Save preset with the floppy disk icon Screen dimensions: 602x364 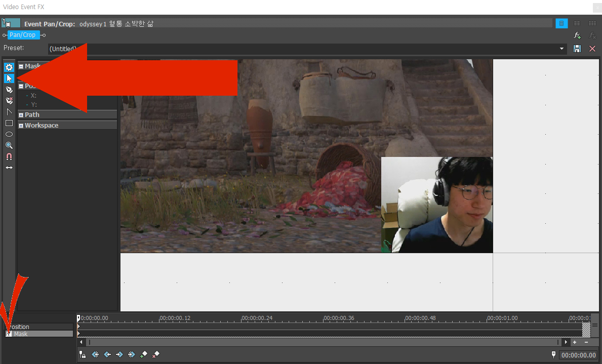tap(577, 49)
